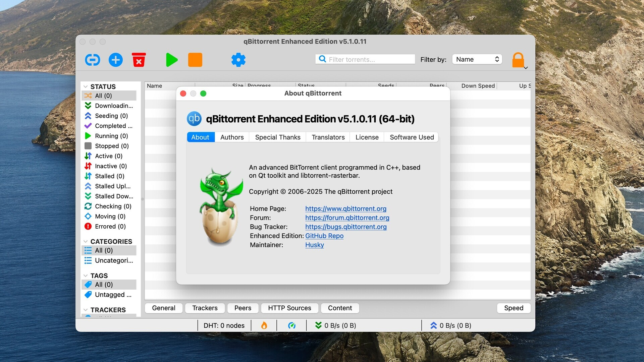Screen dimensions: 644x362
Task: Collapse the STATUS section
Action: pos(86,86)
